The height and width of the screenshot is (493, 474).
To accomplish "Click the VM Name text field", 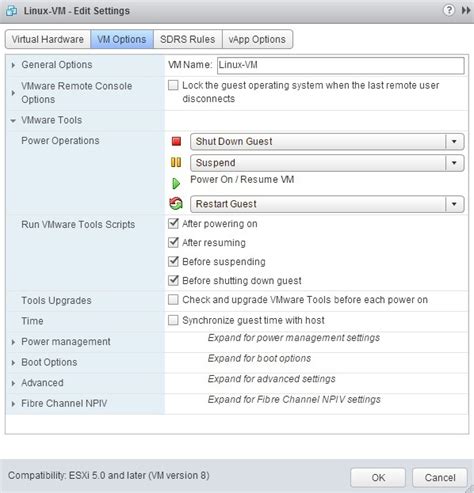I will point(341,65).
